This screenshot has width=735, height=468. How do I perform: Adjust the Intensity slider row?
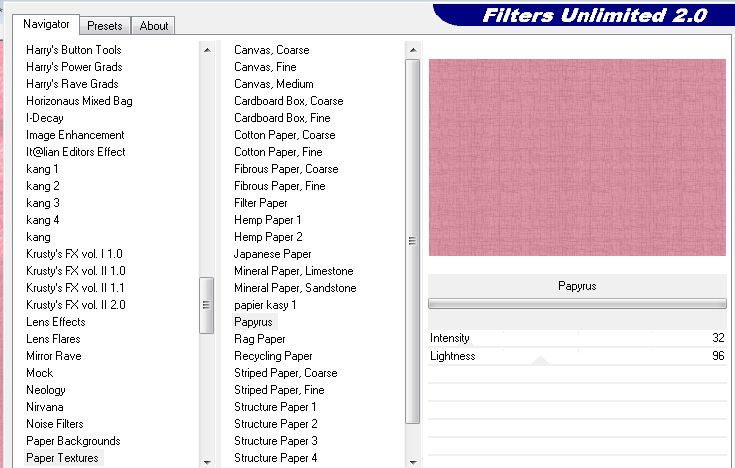pyautogui.click(x=577, y=338)
